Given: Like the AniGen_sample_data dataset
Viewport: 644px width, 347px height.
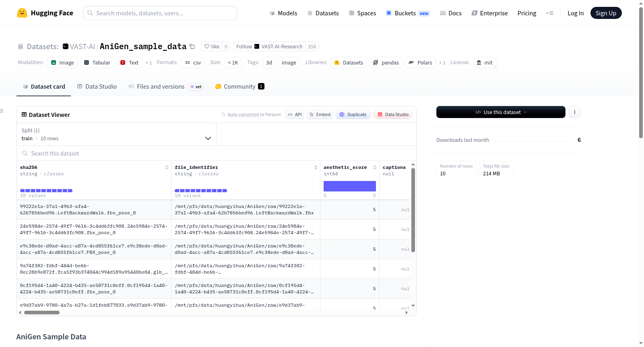Looking at the screenshot, I should point(212,47).
